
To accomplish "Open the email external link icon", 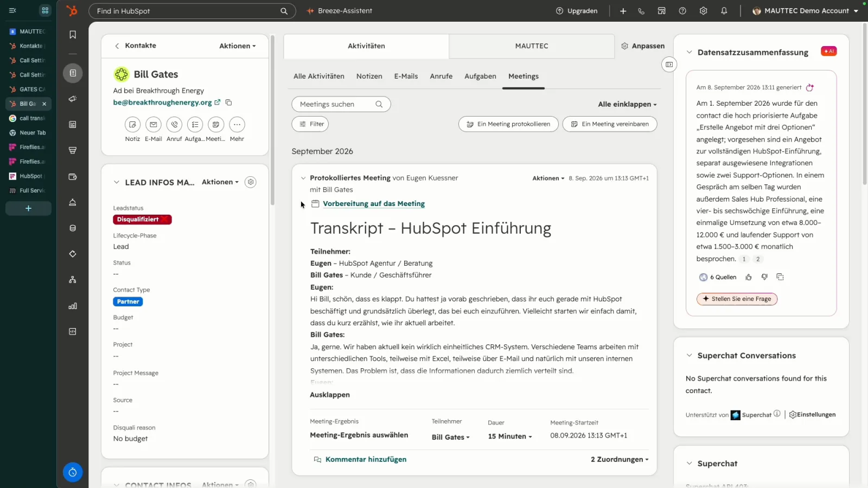I will pos(218,102).
